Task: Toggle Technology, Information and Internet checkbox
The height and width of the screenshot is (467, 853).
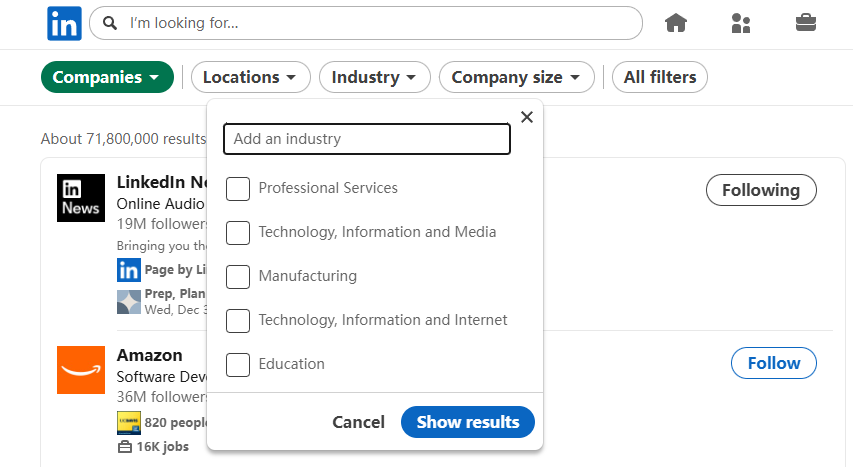Action: (238, 321)
